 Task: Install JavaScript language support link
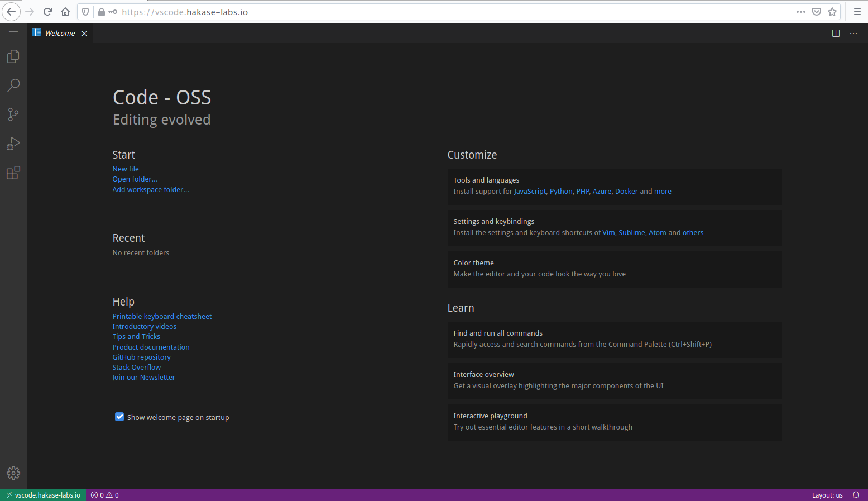(x=530, y=192)
